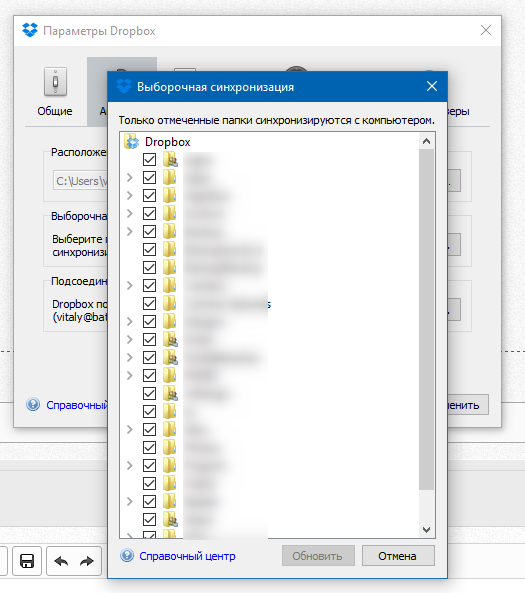
Task: Expand the last fully visible chevron in tree
Action: (130, 501)
